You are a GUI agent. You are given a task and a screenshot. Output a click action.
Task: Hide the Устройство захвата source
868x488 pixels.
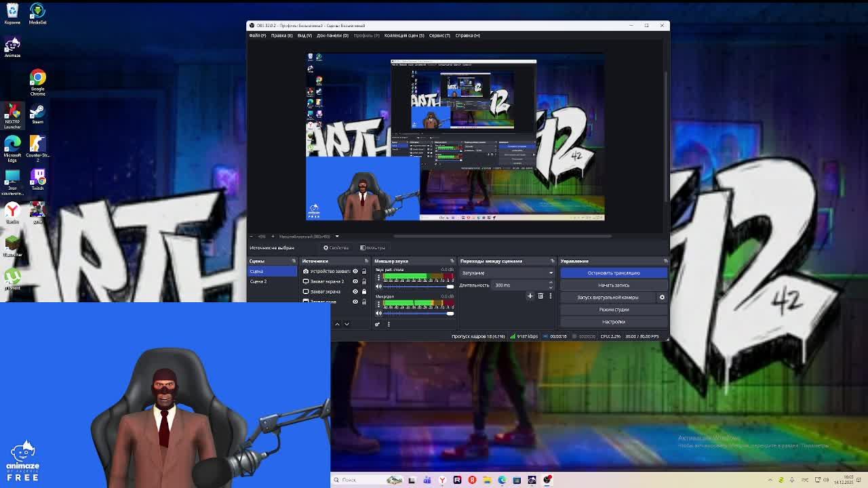(x=355, y=271)
